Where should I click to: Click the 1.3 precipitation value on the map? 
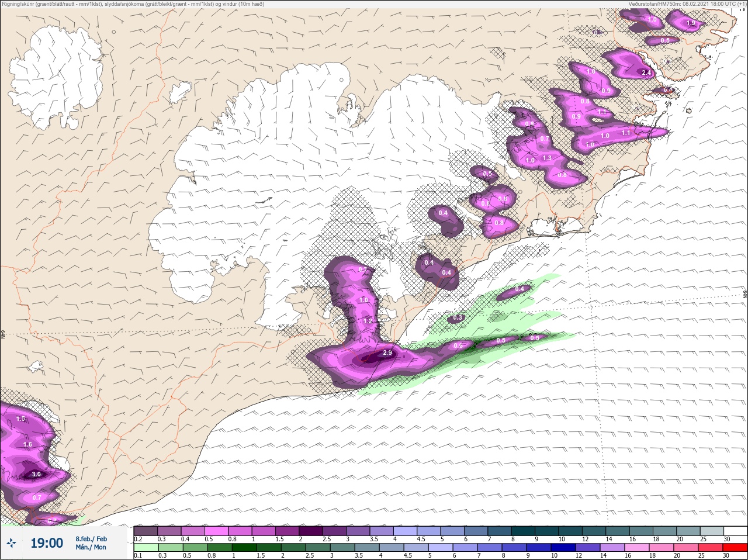(547, 158)
